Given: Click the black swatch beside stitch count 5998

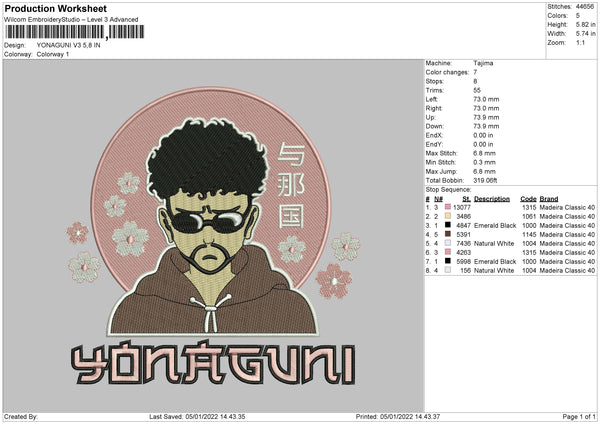Looking at the screenshot, I should 448,261.
